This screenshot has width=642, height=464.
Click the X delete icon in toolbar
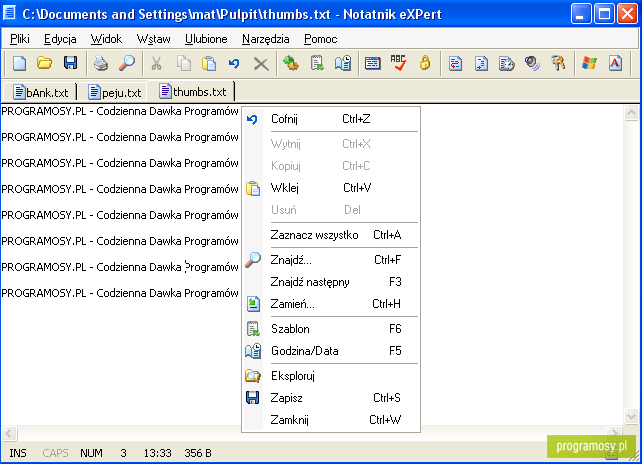tap(261, 64)
